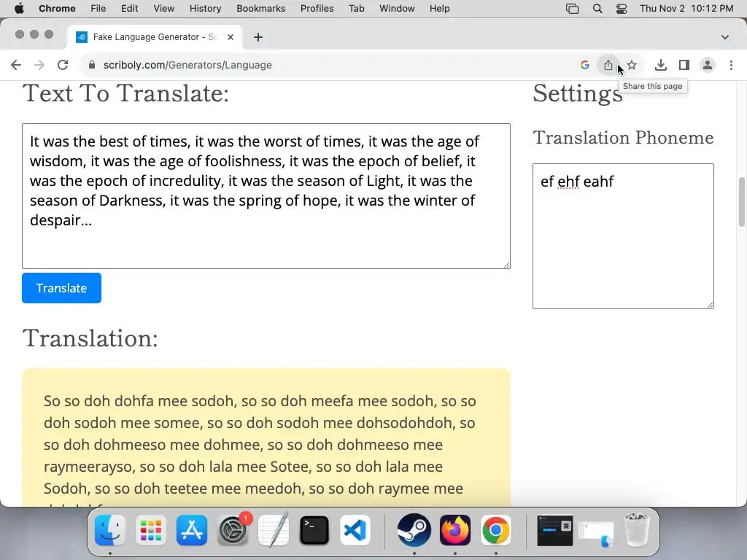
Task: Open the View menu
Action: tap(164, 9)
